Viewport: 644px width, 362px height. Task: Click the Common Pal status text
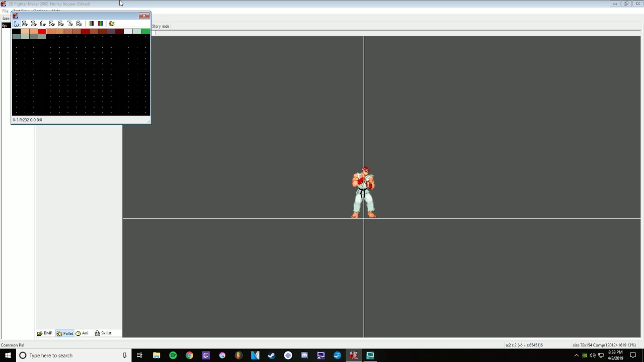13,345
